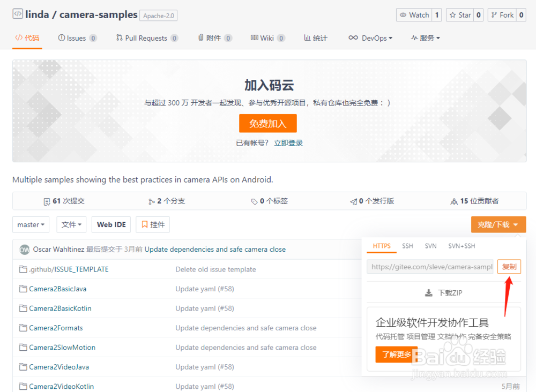Image resolution: width=536 pixels, height=392 pixels.
Task: Launch Web IDE
Action: click(111, 225)
